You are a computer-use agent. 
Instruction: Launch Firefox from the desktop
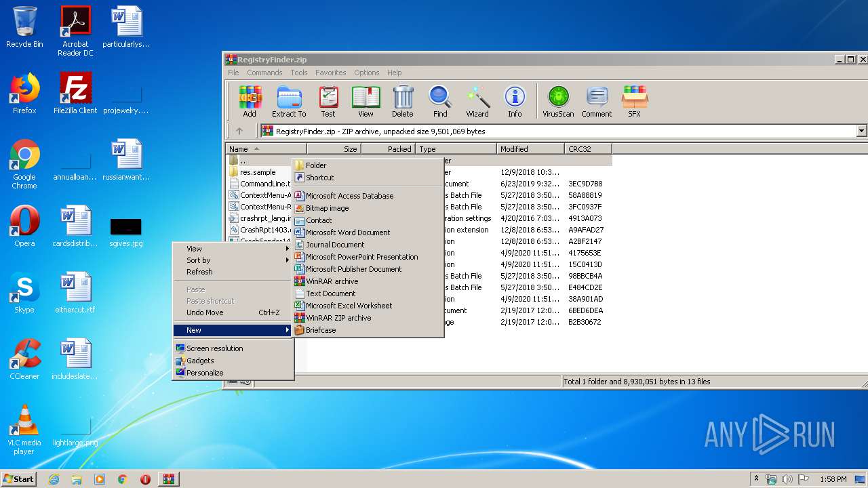(x=24, y=94)
